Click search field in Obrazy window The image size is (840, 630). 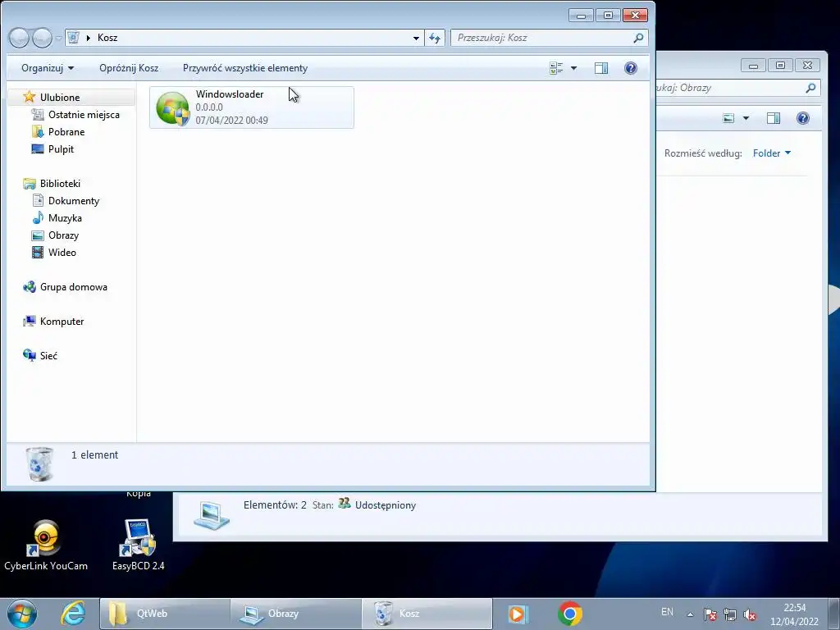tap(731, 88)
